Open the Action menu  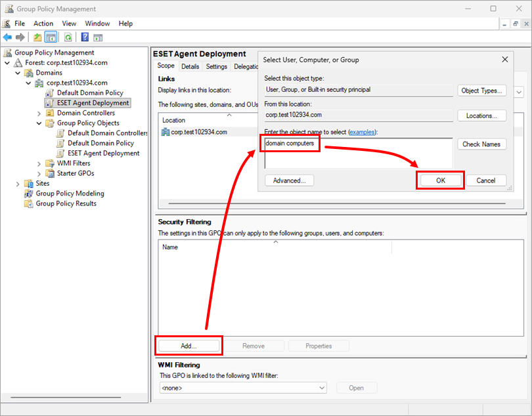coord(43,24)
